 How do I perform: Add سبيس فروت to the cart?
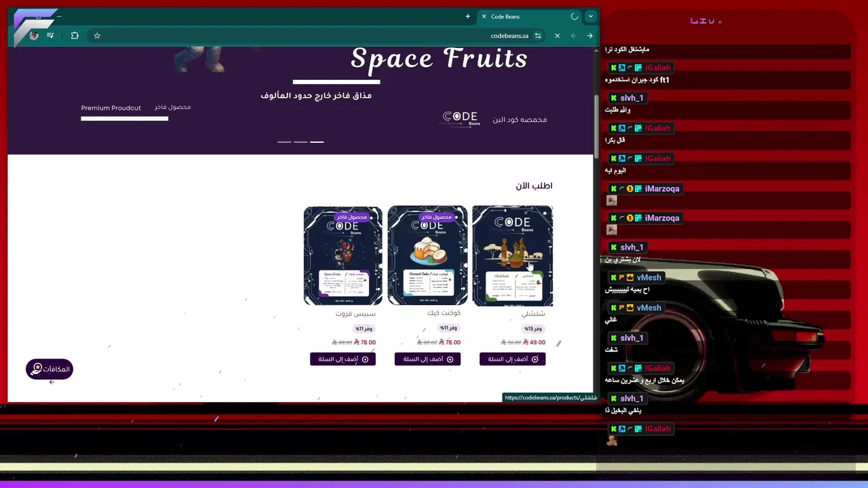(342, 359)
